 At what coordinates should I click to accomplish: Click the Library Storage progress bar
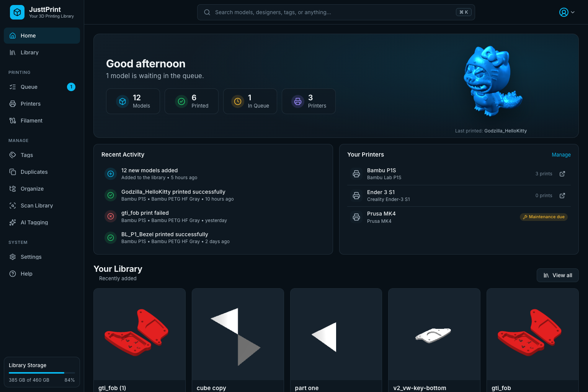point(42,373)
